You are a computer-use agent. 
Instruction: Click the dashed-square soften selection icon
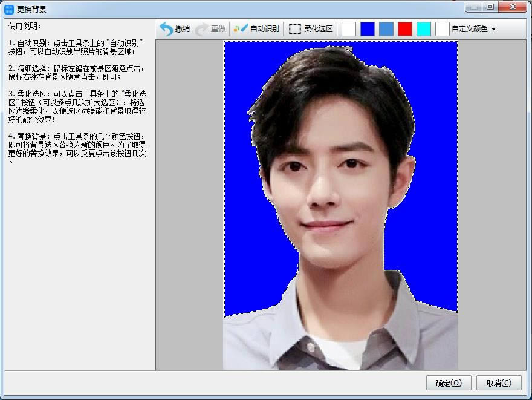pos(295,29)
